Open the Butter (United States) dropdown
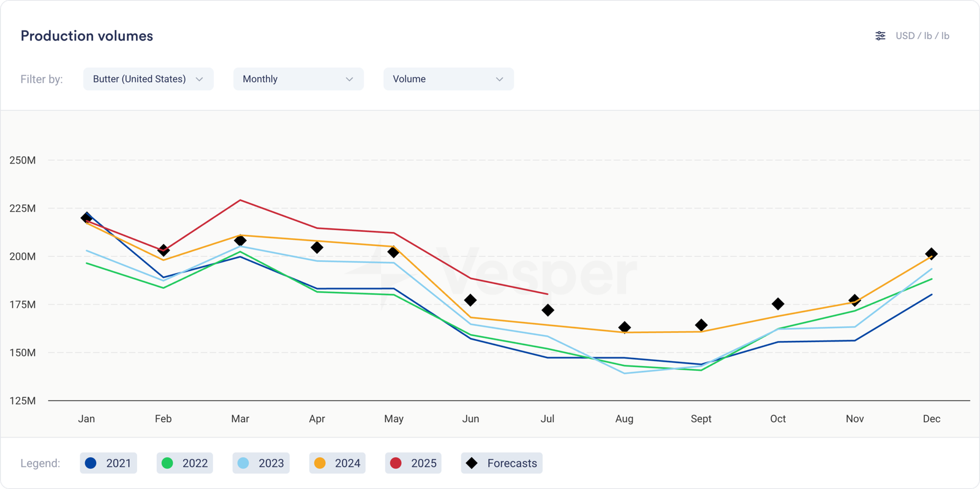 pyautogui.click(x=148, y=79)
